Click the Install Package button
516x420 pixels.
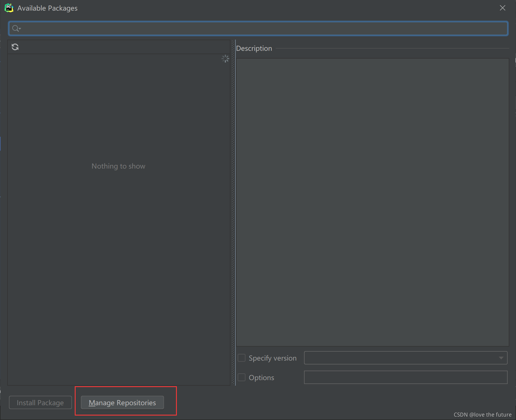tap(40, 402)
